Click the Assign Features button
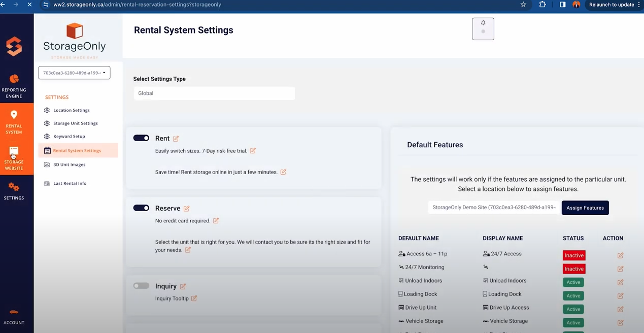The width and height of the screenshot is (644, 333). tap(585, 208)
